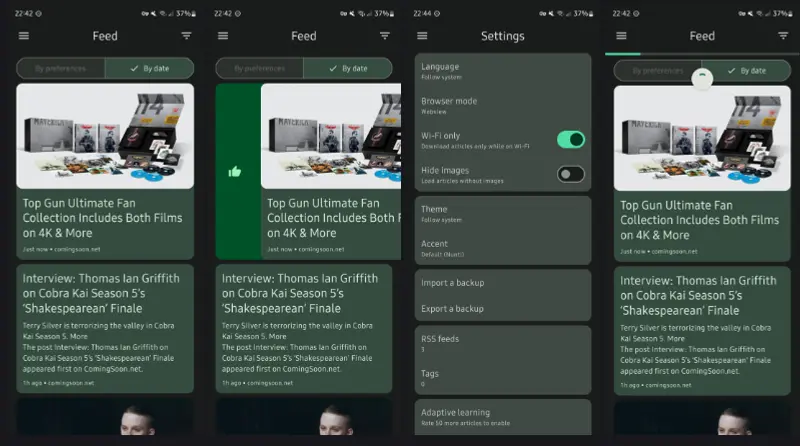Tap the filter icon on the refreshing feed screen
Viewport: 800px width, 446px height.
[784, 36]
